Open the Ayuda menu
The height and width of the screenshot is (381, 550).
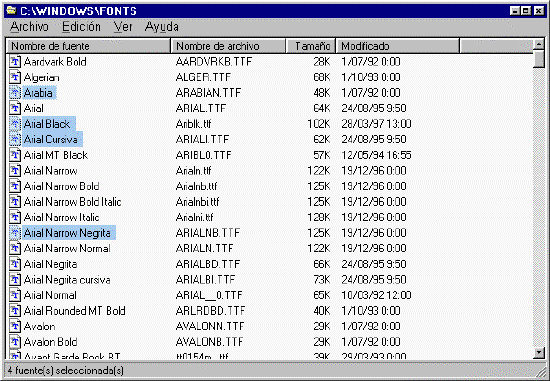[x=161, y=27]
